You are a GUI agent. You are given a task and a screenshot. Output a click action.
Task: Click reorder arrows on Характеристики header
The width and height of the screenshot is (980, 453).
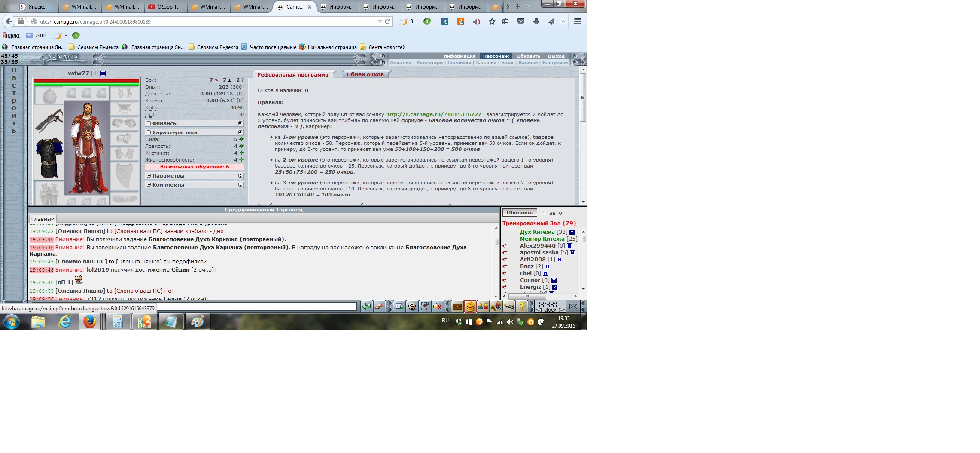tap(240, 132)
